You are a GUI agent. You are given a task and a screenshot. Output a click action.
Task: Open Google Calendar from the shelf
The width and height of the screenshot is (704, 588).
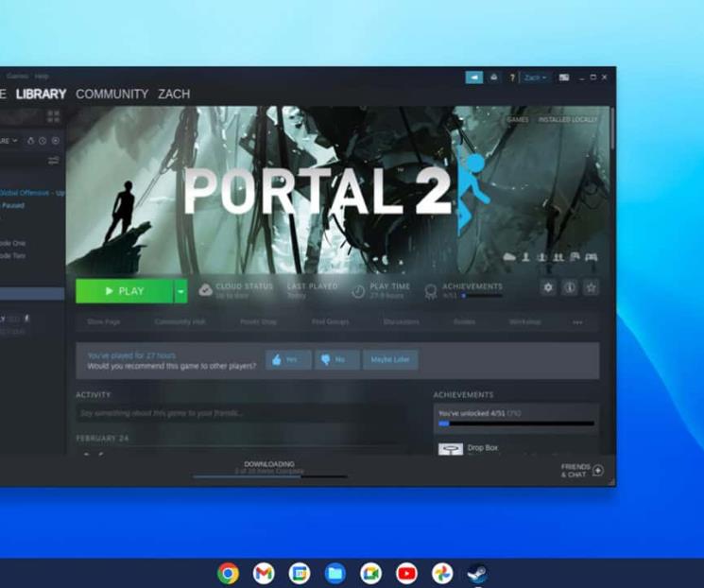[x=300, y=573]
